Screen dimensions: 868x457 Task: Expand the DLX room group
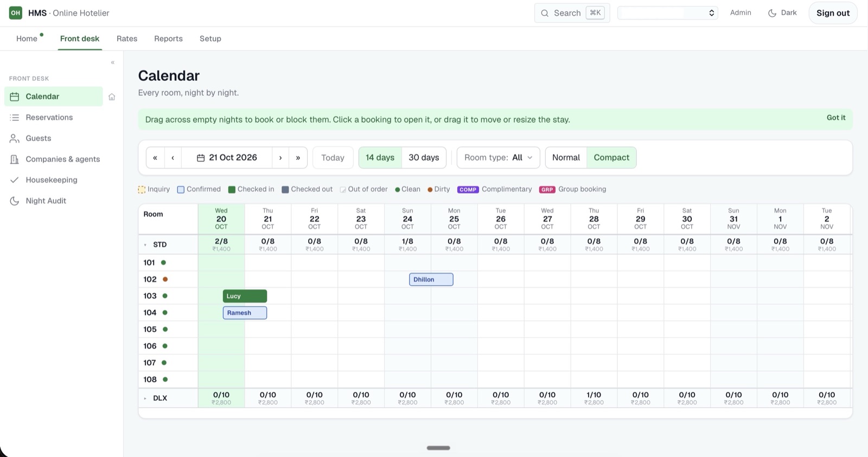coord(145,398)
